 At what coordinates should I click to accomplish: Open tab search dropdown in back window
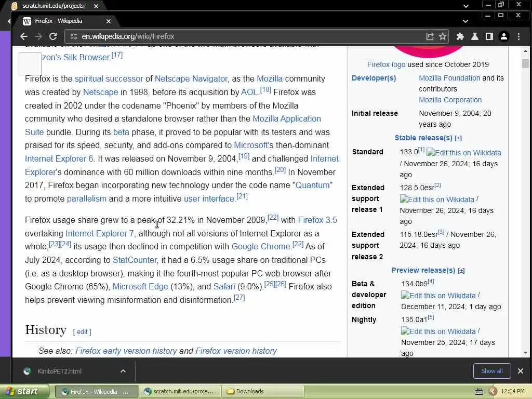point(466,6)
